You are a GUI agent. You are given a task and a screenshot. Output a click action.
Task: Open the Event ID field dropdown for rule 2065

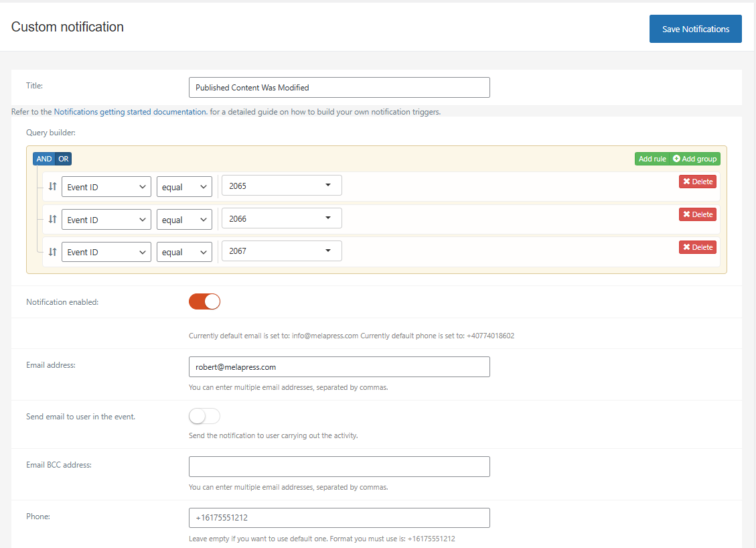(106, 187)
